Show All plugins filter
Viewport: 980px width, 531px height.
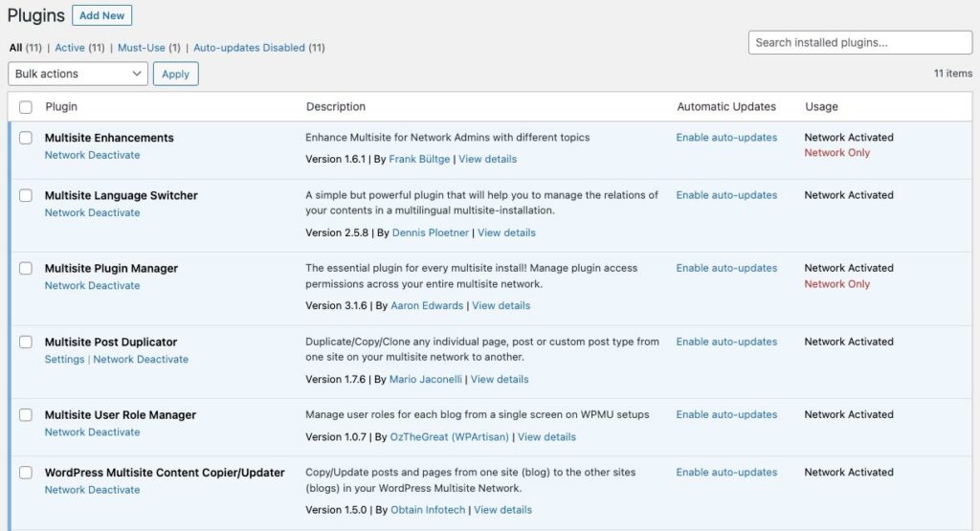(15, 48)
